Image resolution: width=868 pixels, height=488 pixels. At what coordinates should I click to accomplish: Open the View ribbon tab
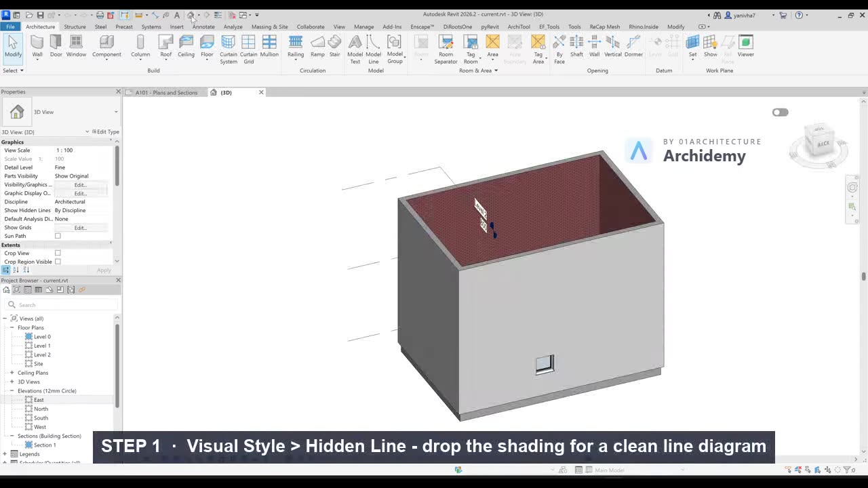point(339,26)
